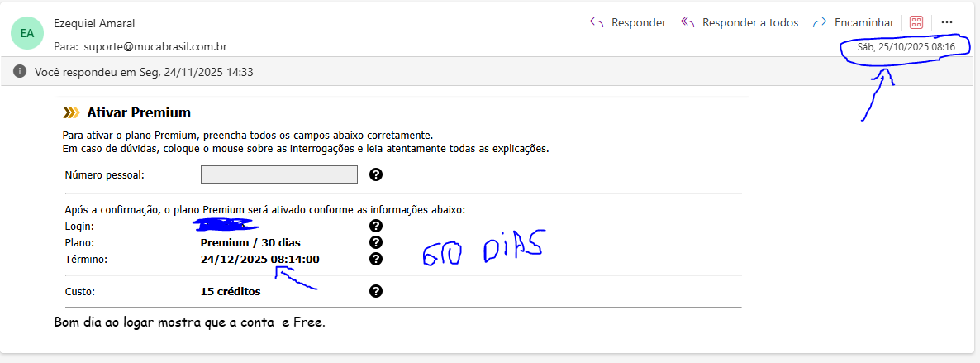This screenshot has width=980, height=363.
Task: Click the question mark beside Login
Action: (376, 226)
